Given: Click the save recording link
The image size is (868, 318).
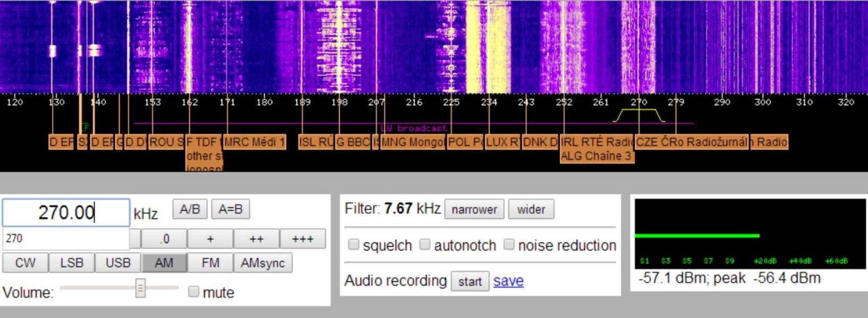Looking at the screenshot, I should [x=508, y=281].
